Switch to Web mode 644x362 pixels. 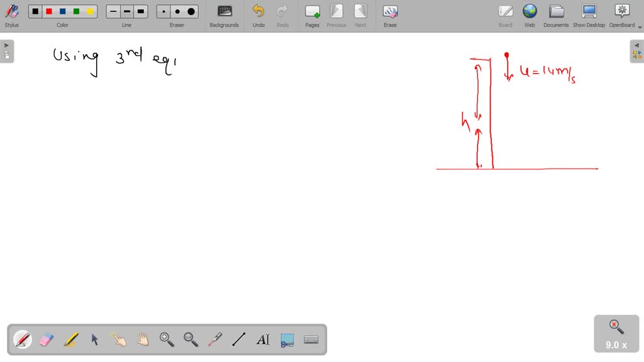530,15
